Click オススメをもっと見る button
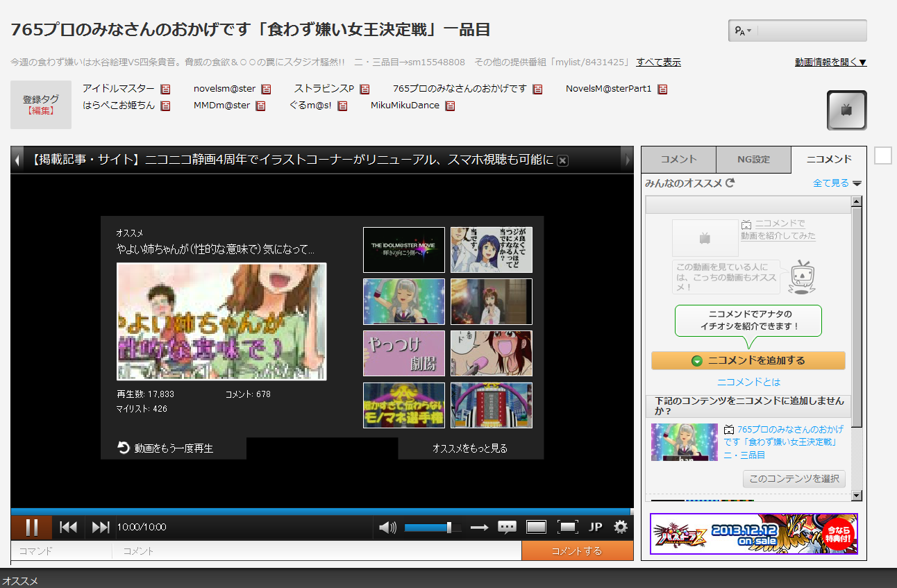This screenshot has height=588, width=897. 470,448
